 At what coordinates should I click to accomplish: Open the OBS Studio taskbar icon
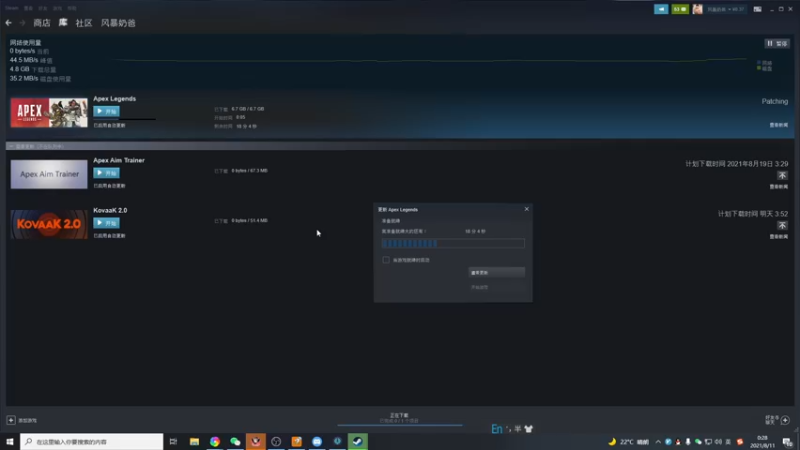[276, 442]
